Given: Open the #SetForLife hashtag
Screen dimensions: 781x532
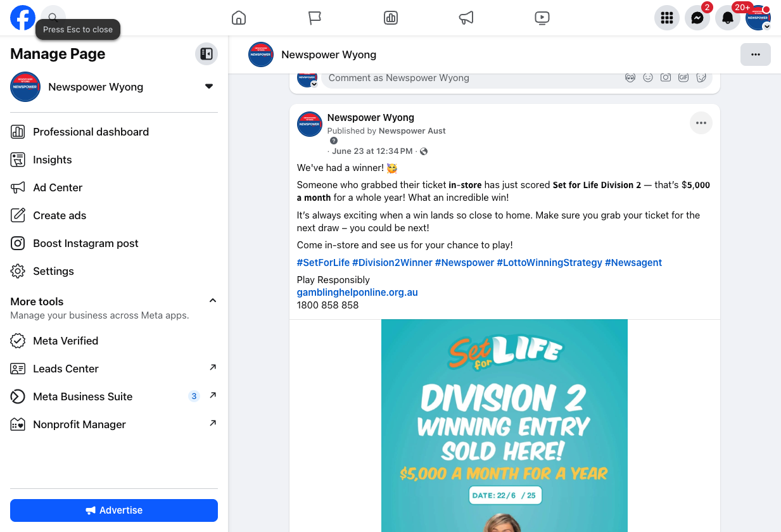Looking at the screenshot, I should pos(323,263).
